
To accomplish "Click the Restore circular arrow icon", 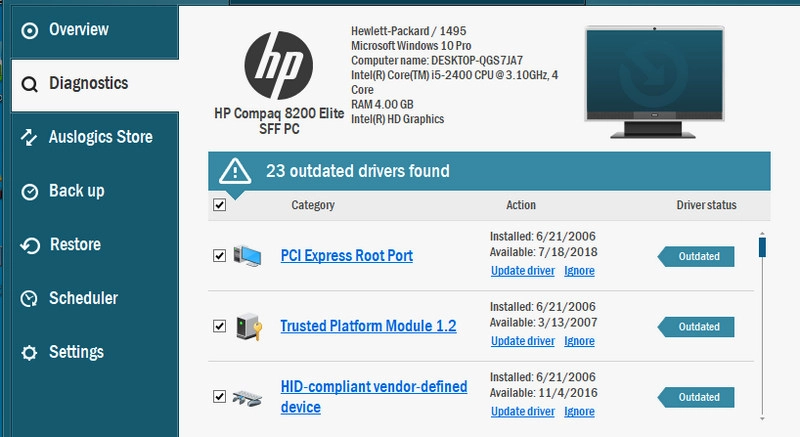I will click(30, 245).
